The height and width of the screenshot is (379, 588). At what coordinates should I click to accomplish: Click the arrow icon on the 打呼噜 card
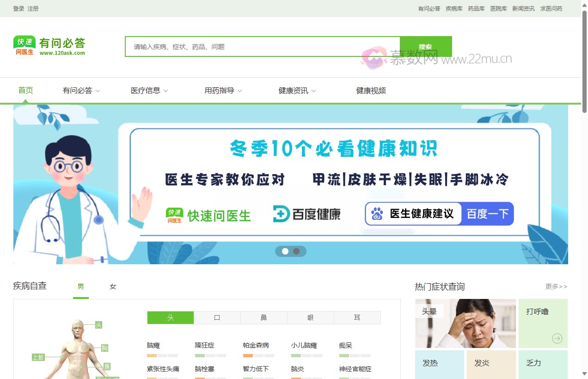point(558,338)
